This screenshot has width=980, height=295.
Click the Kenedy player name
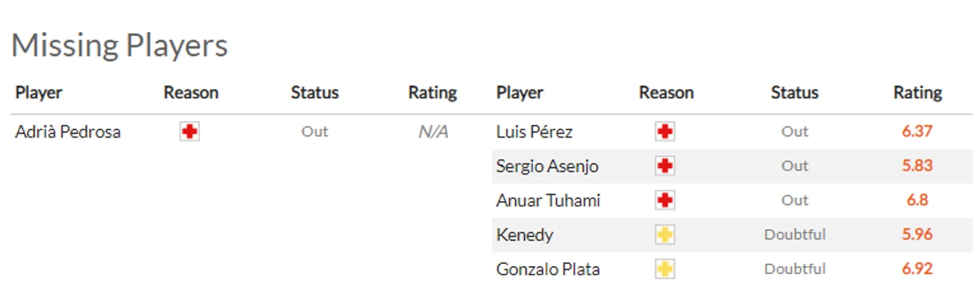[525, 235]
